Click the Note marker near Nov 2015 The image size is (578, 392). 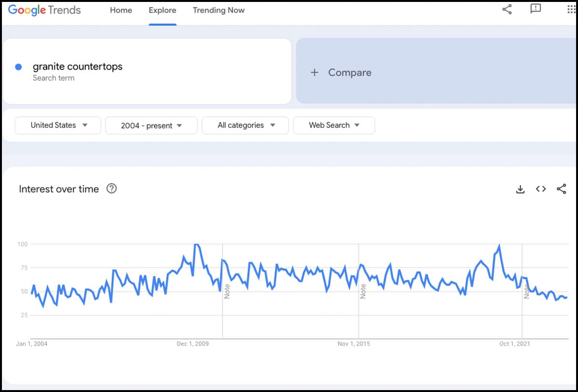363,291
